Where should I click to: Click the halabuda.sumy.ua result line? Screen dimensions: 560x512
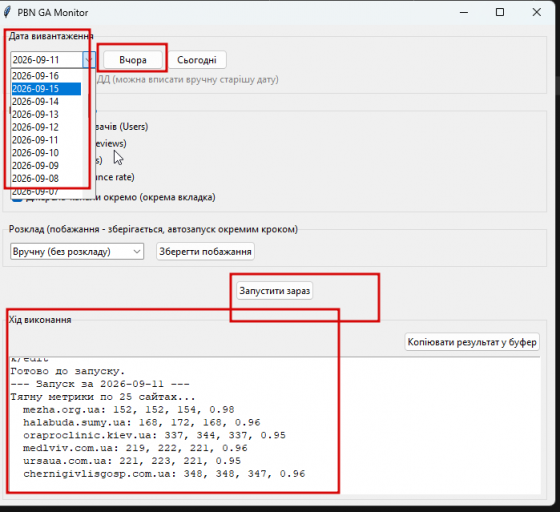tap(142, 422)
